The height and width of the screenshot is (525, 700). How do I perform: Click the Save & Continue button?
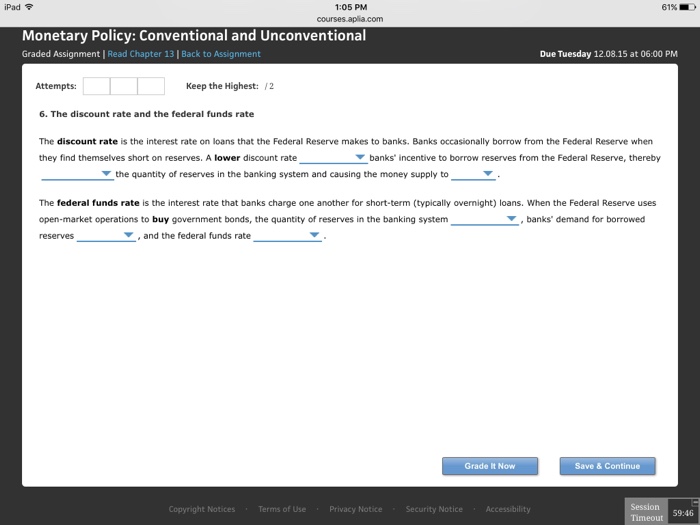[x=607, y=466]
